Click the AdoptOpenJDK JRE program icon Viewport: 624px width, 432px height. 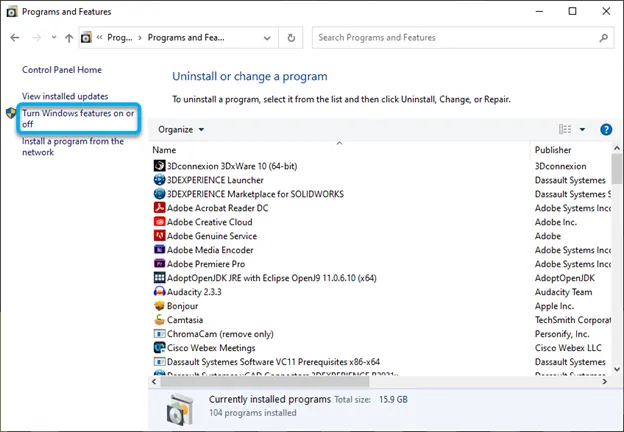coord(159,277)
